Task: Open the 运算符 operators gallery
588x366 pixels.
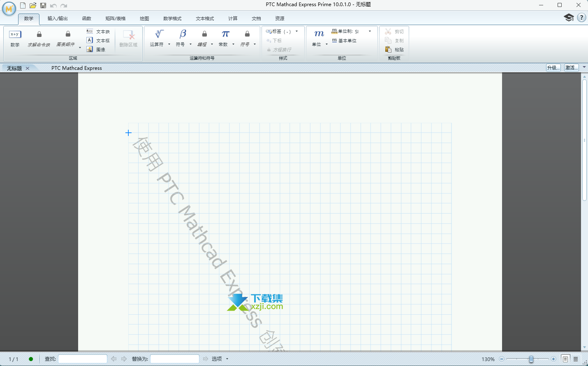Action: (157, 38)
